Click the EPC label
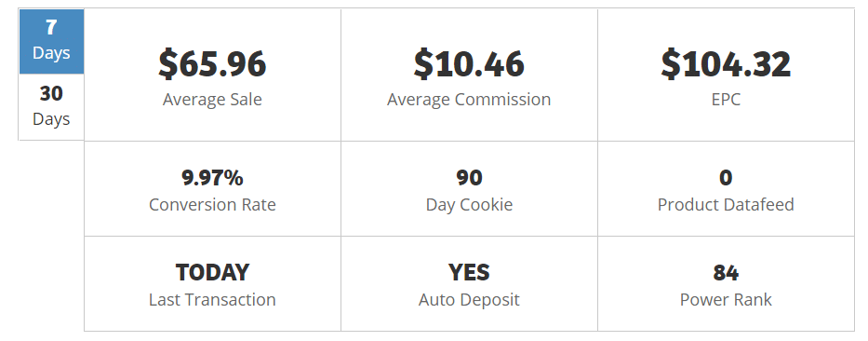868x341 pixels. [x=726, y=100]
